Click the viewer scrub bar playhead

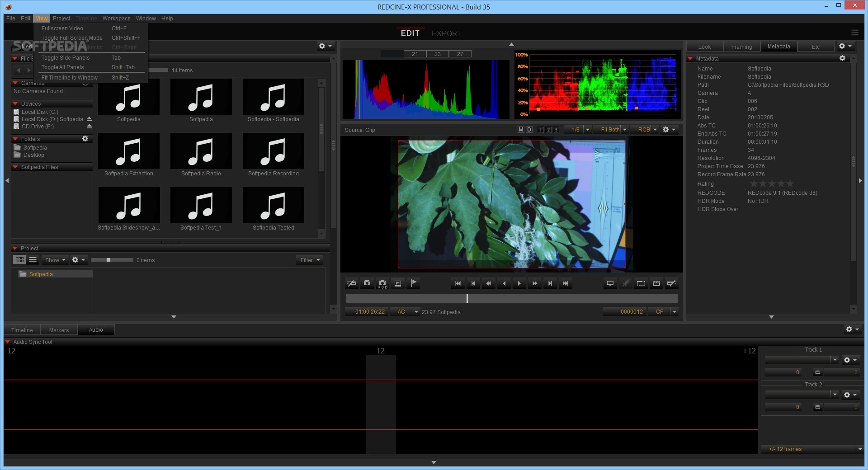pos(467,298)
